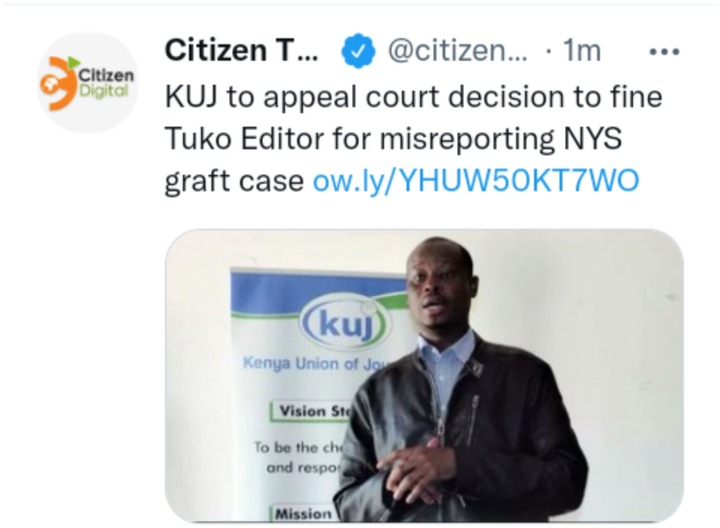The image size is (720, 528).
Task: Click the 'Vision St' box on banner
Action: click(312, 411)
